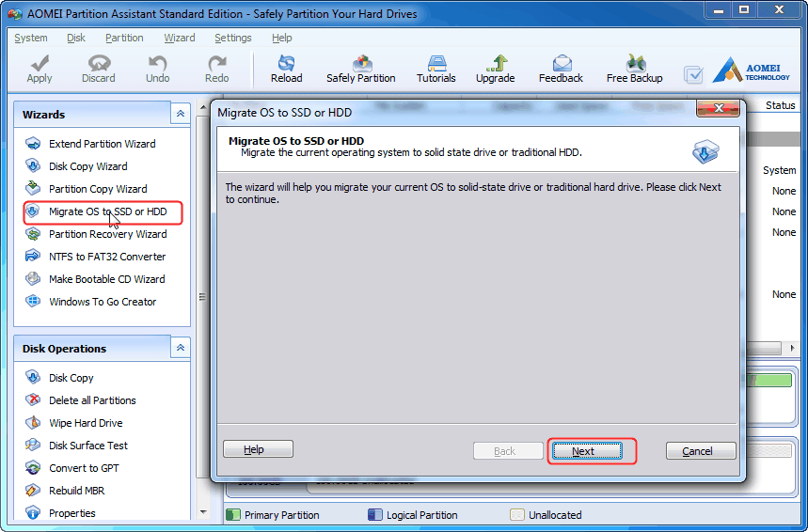Launch the Partition Recovery Wizard icon
This screenshot has width=808, height=532.
(33, 234)
